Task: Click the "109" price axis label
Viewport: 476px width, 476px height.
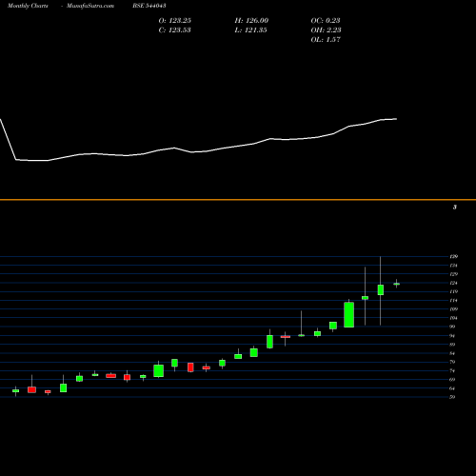Action: 453,309
